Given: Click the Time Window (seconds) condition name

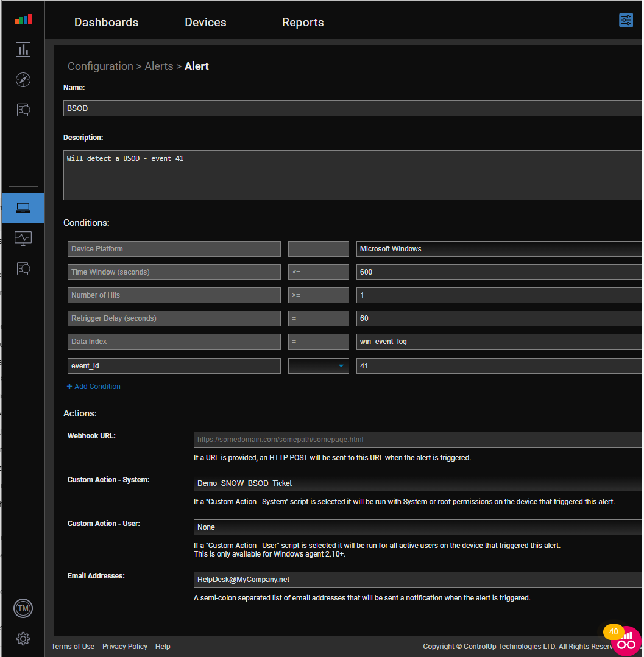Looking at the screenshot, I should click(x=174, y=272).
